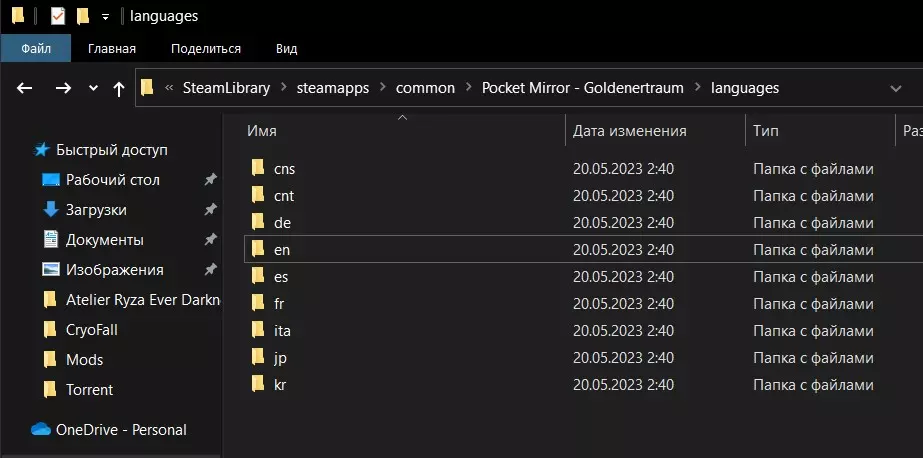Click SteamLibrary in the address breadcrumb
Image resolution: width=923 pixels, height=458 pixels.
[x=226, y=88]
